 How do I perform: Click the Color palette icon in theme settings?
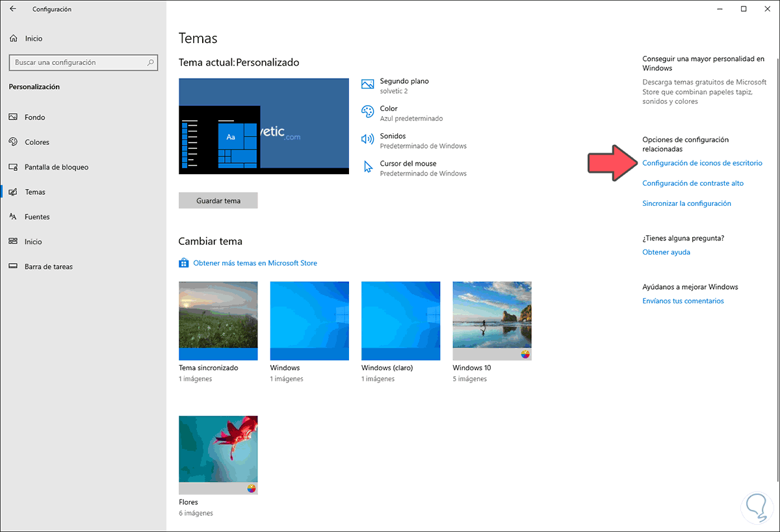368,112
